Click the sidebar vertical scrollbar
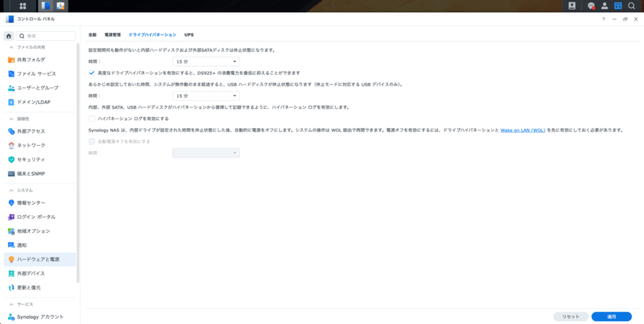 pos(78,162)
